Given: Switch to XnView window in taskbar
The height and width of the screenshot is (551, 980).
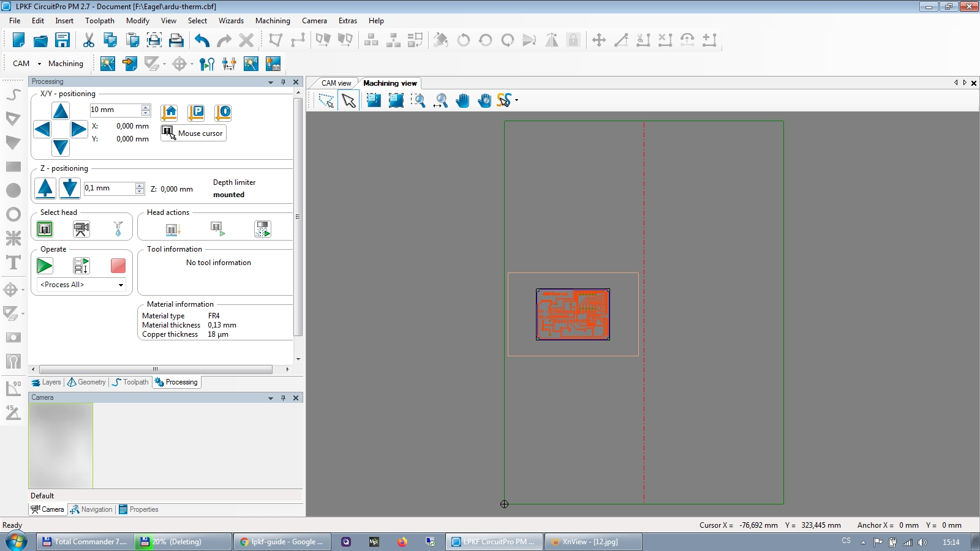Looking at the screenshot, I should click(593, 542).
